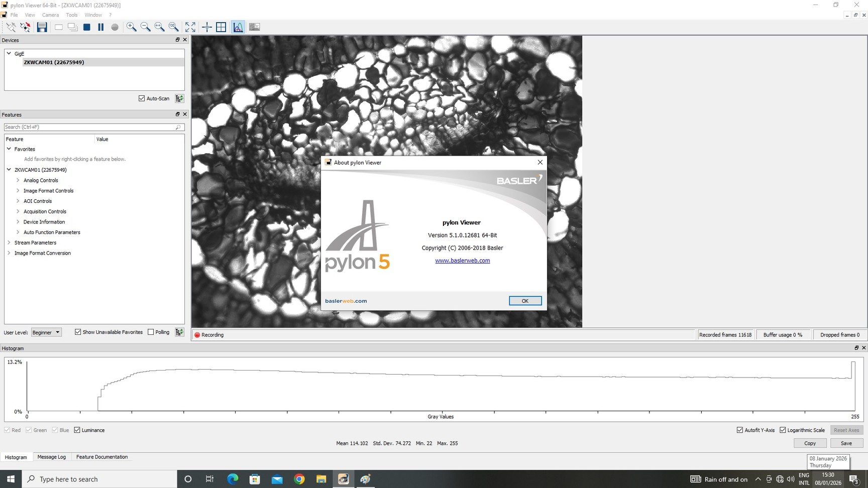Click the Zoom In magnifier icon

[131, 27]
